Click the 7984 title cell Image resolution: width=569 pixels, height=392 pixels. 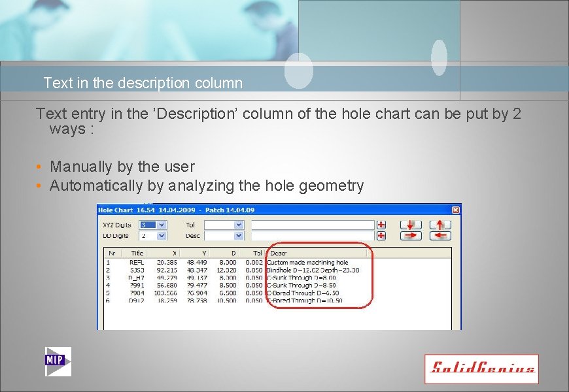pyautogui.click(x=137, y=293)
